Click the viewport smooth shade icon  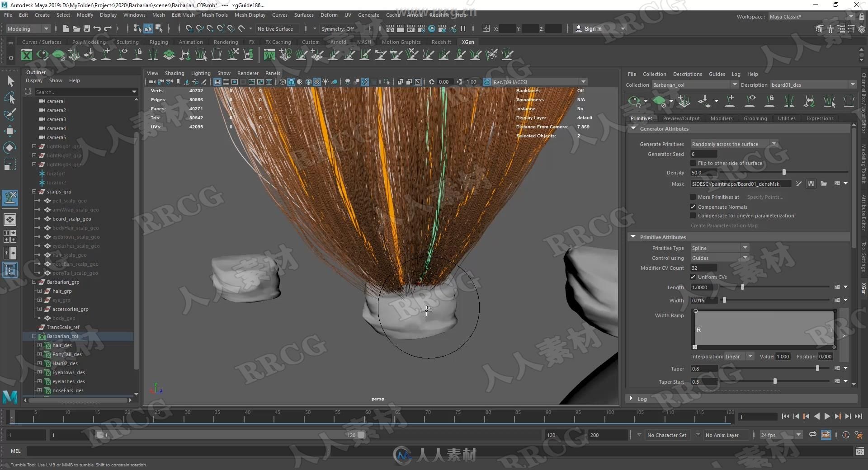[291, 82]
